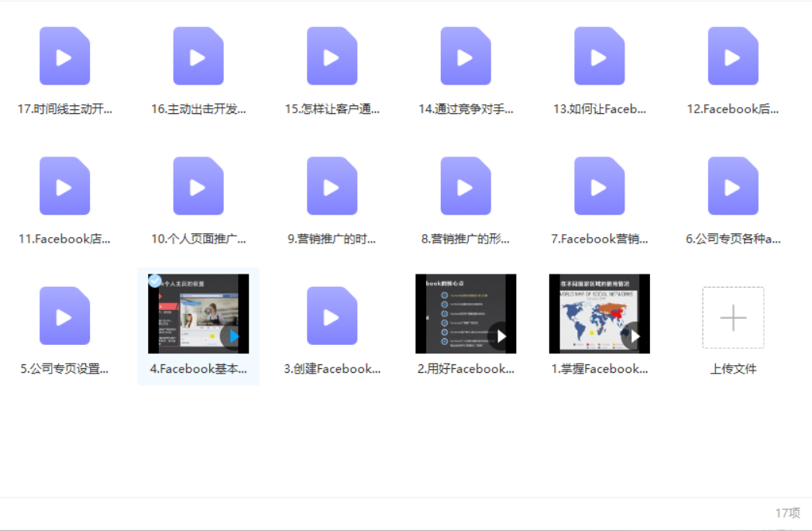Open video file icon 17.时间线主动开...
Image resolution: width=812 pixels, height=531 pixels.
[x=65, y=56]
